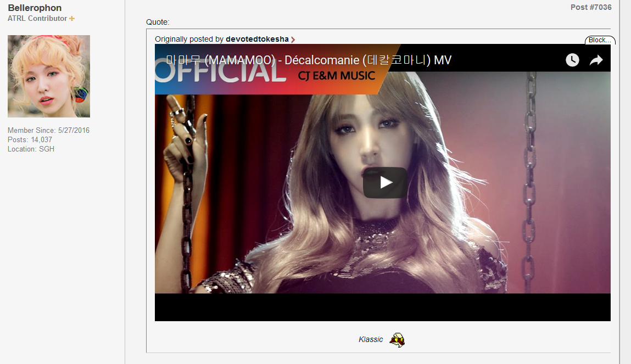Viewport: 631px width, 364px height.
Task: Click the Block... button
Action: point(600,40)
